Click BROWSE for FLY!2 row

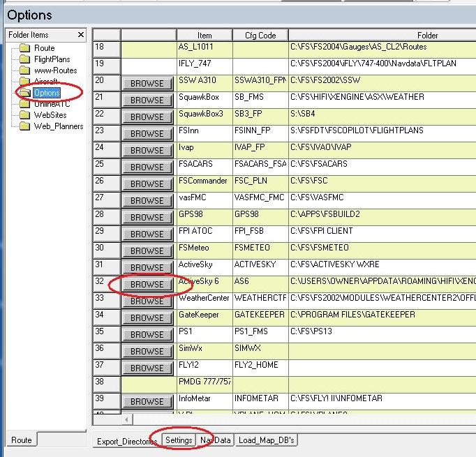click(147, 368)
